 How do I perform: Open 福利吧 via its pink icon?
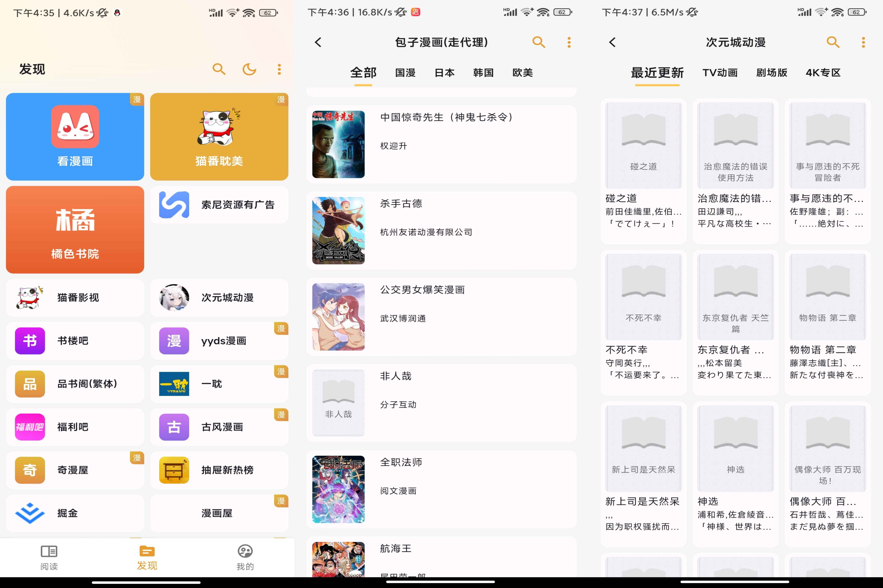click(x=29, y=427)
